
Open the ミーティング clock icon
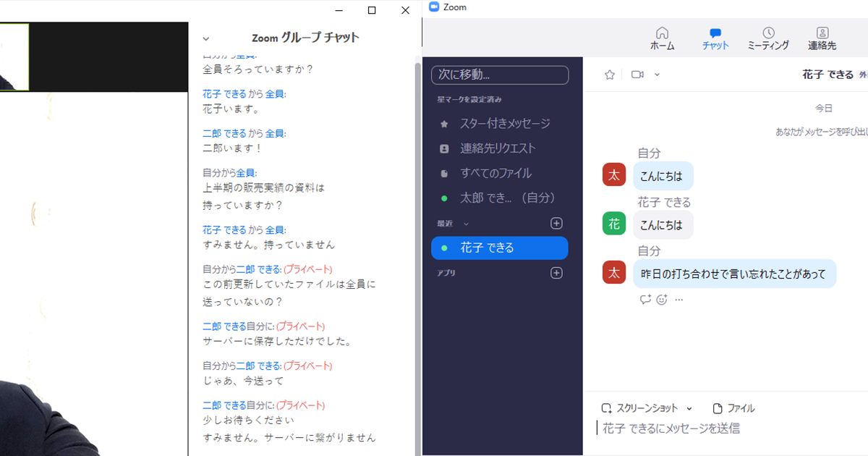[767, 38]
